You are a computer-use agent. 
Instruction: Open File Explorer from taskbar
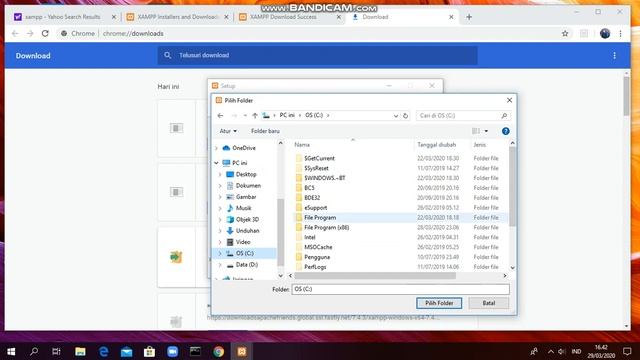80,351
